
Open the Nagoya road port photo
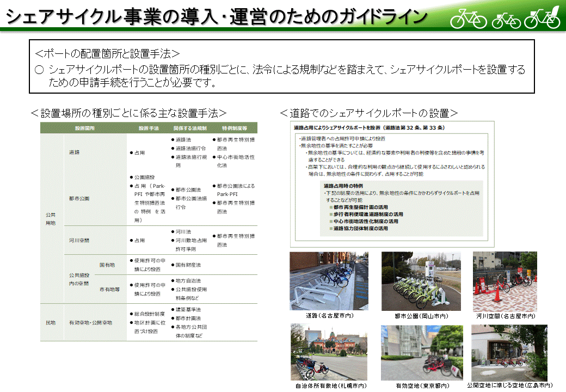pyautogui.click(x=328, y=281)
